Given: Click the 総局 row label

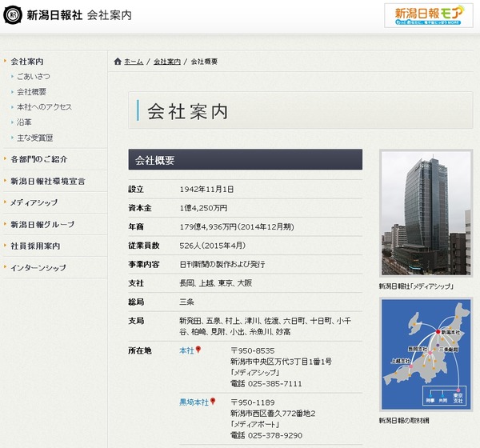Looking at the screenshot, I should pyautogui.click(x=136, y=302).
